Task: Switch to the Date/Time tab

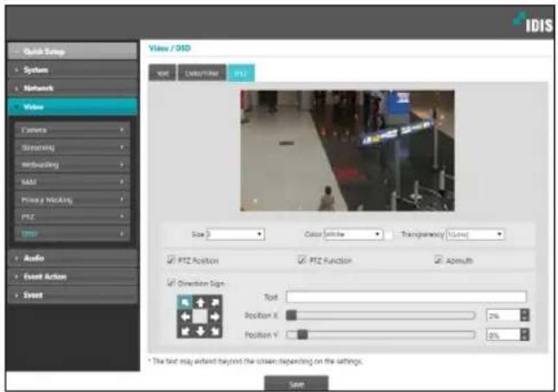Action: click(202, 73)
